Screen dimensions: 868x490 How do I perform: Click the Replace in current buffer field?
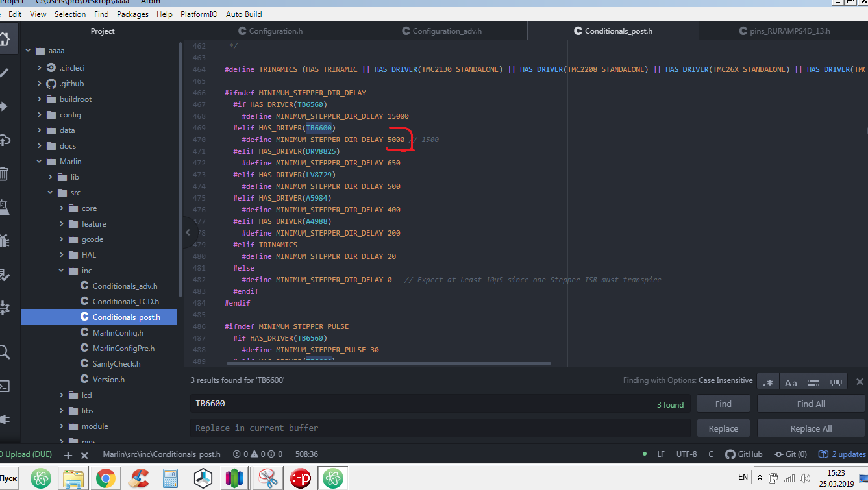click(440, 428)
